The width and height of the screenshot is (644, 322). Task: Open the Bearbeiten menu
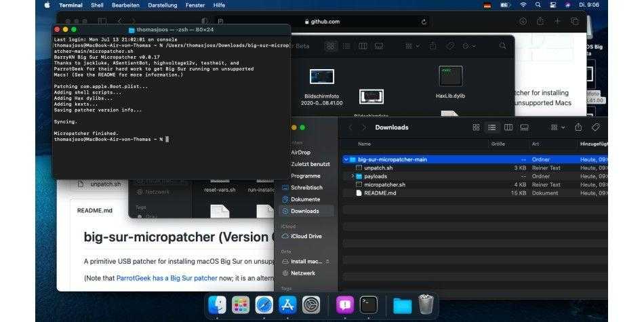[125, 5]
